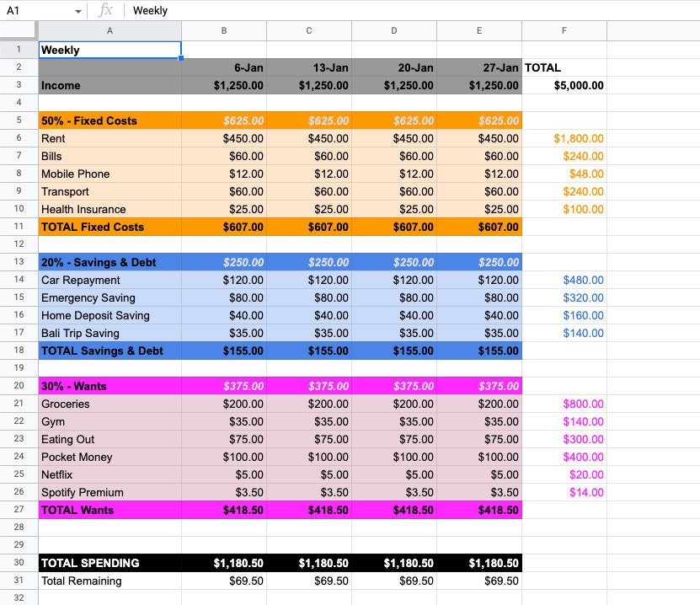Open the Name Box dropdown arrow
This screenshot has height=605, width=700.
coord(78,10)
